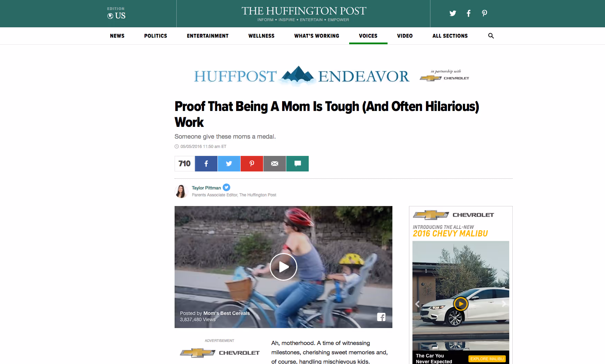Follow Taylor Pittman via Twitter badge
Image resolution: width=605 pixels, height=364 pixels.
226,187
